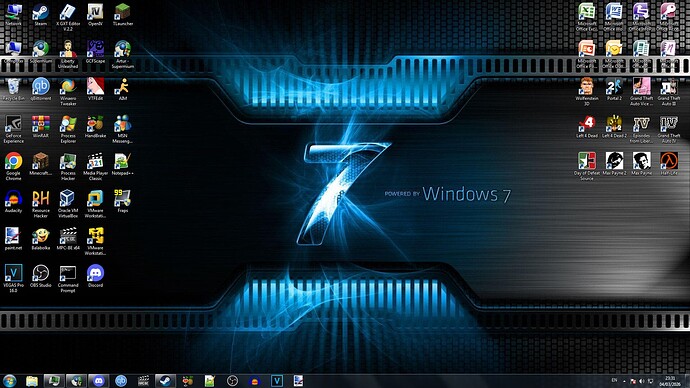Open the volume control in system tray
The width and height of the screenshot is (690, 388).
pos(642,381)
